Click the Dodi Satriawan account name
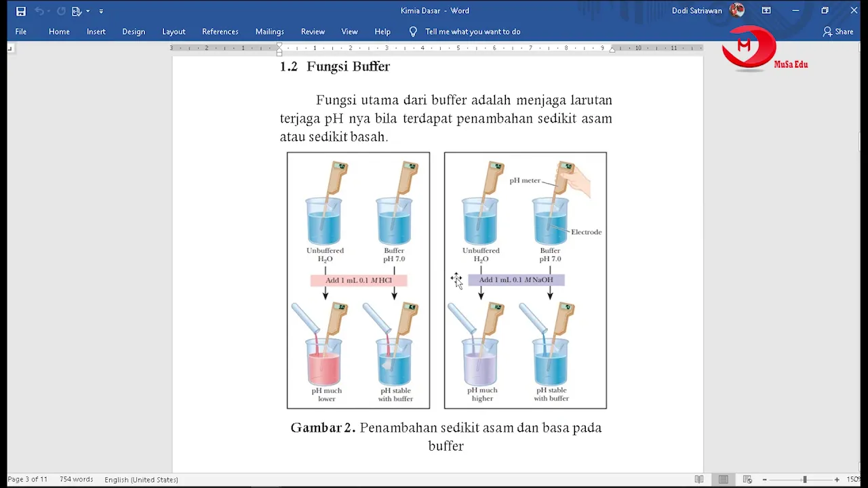This screenshot has height=488, width=868. [x=697, y=11]
